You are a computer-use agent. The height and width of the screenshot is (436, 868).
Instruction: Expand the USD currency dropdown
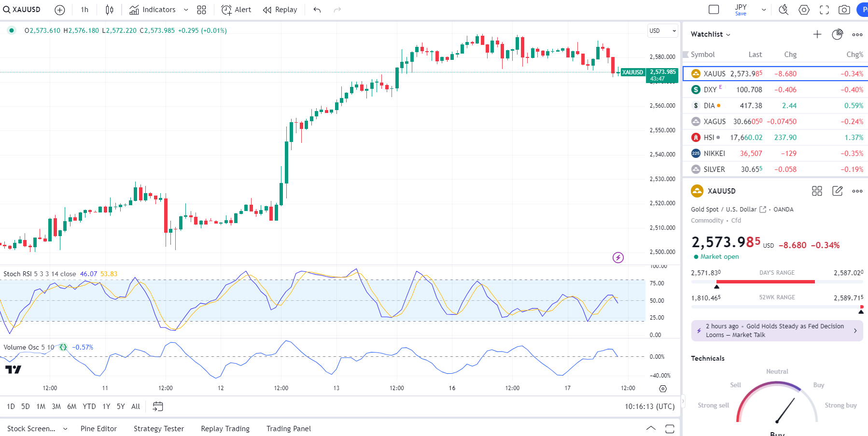coord(663,31)
